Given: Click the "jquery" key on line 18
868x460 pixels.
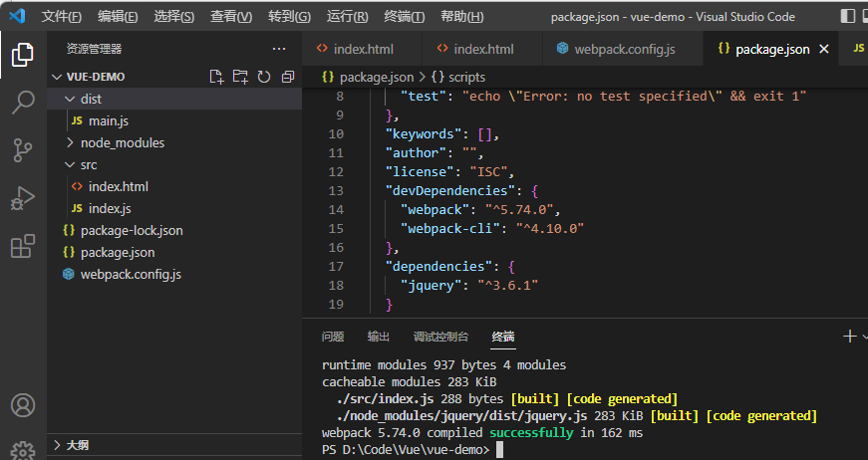Looking at the screenshot, I should pos(431,286).
